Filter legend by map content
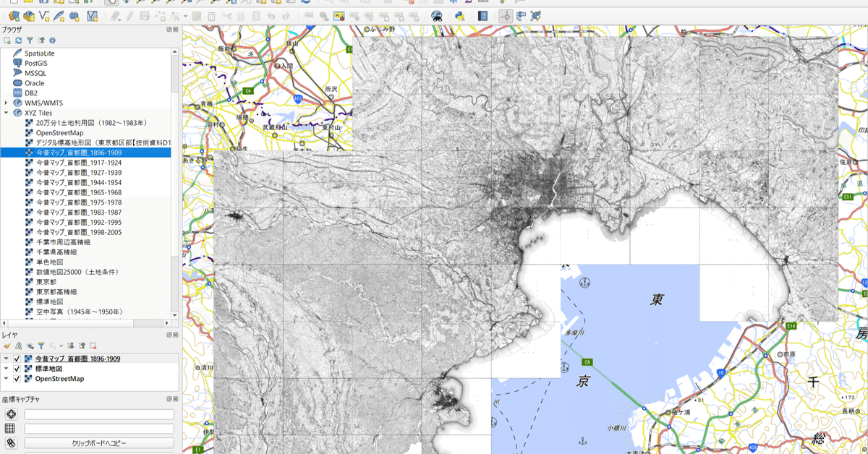Viewport: 868px width, 454px height. click(41, 346)
